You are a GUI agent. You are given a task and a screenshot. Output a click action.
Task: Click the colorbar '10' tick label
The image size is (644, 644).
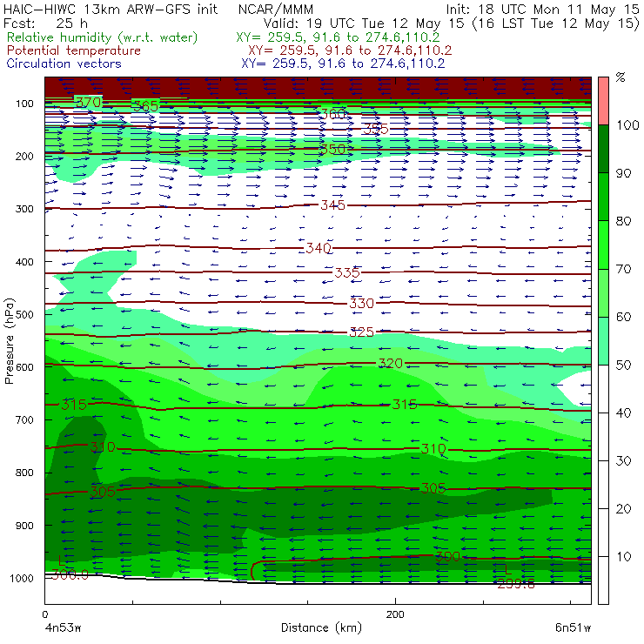point(623,557)
